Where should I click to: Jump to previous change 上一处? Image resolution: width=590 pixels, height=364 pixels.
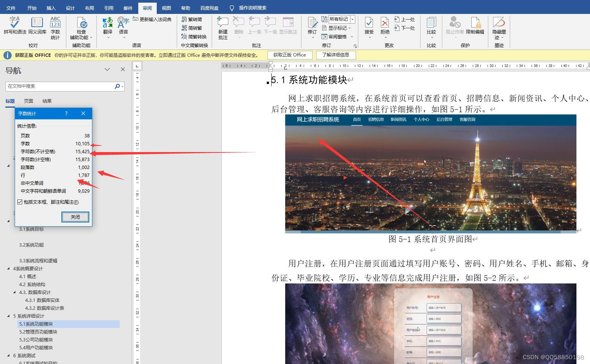point(405,19)
